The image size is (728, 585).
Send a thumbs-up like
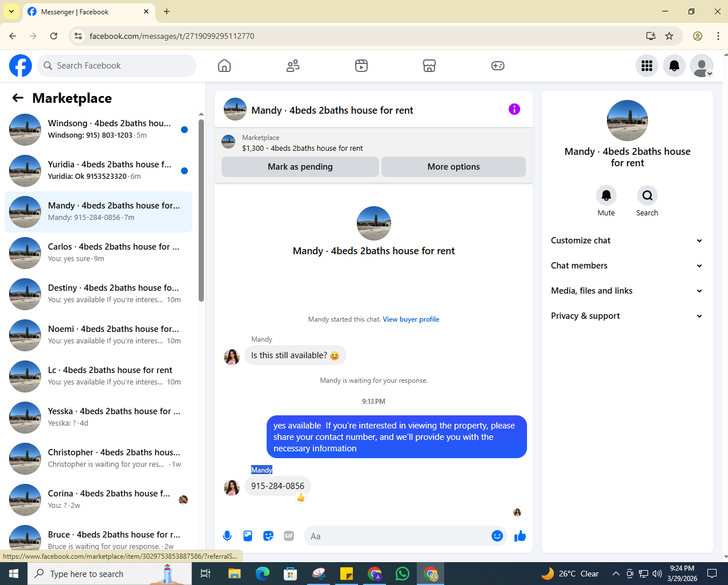(x=520, y=536)
